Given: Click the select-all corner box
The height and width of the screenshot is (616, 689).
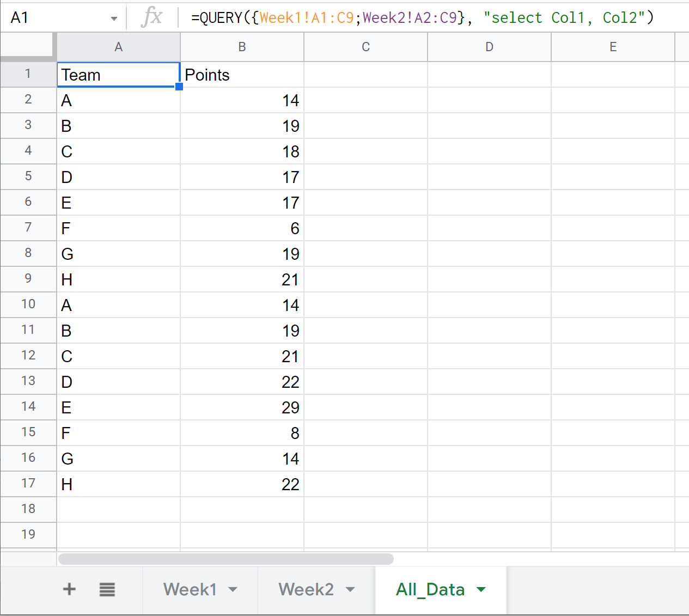Looking at the screenshot, I should coord(27,46).
